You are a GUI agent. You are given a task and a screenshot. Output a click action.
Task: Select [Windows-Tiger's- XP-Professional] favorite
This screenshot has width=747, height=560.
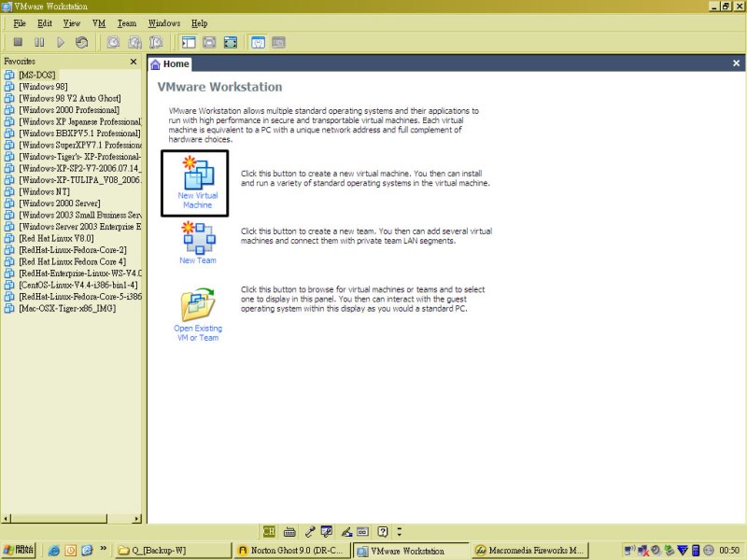tap(79, 157)
